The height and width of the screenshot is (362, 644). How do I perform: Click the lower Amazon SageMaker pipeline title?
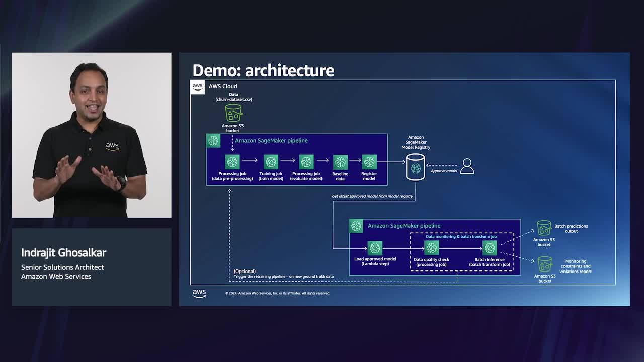coord(404,226)
